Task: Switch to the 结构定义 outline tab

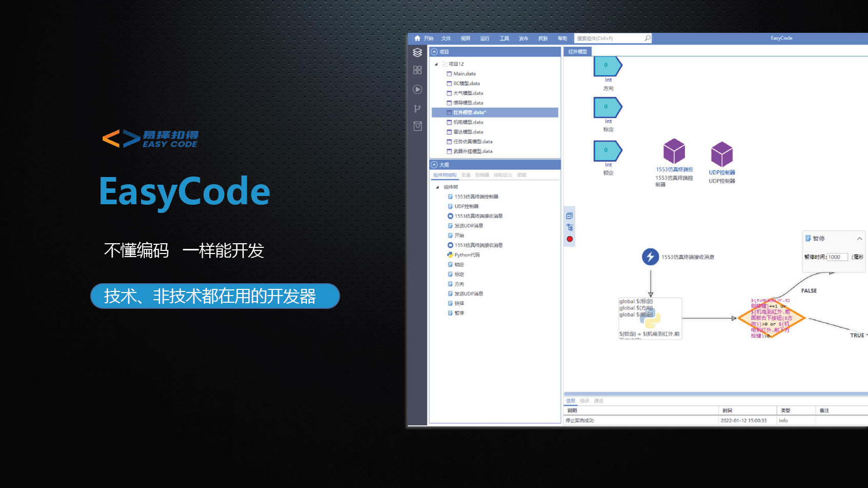Action: [503, 175]
